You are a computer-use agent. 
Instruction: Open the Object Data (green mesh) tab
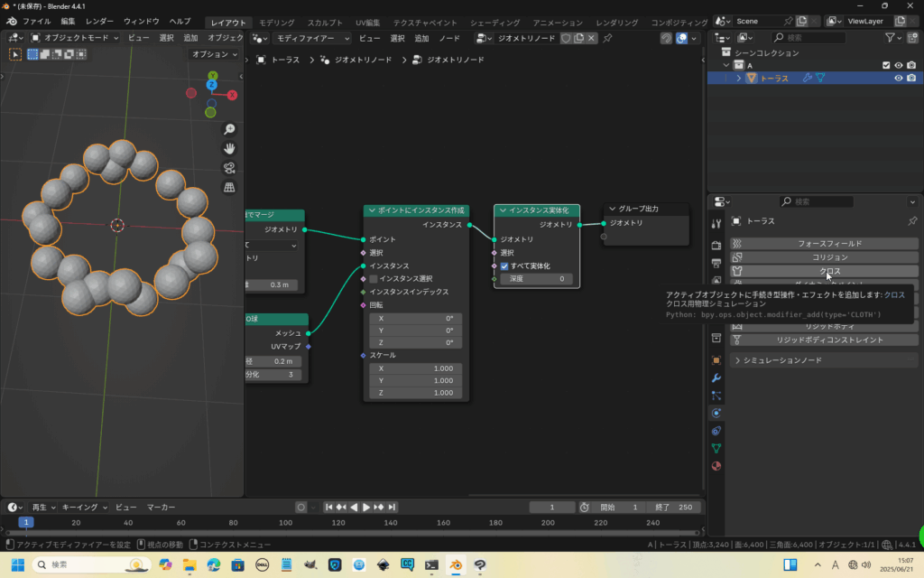(x=716, y=449)
